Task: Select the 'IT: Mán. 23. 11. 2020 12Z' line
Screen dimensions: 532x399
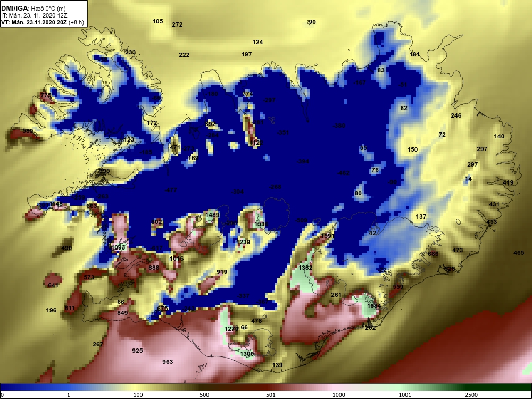Action: (x=29, y=15)
